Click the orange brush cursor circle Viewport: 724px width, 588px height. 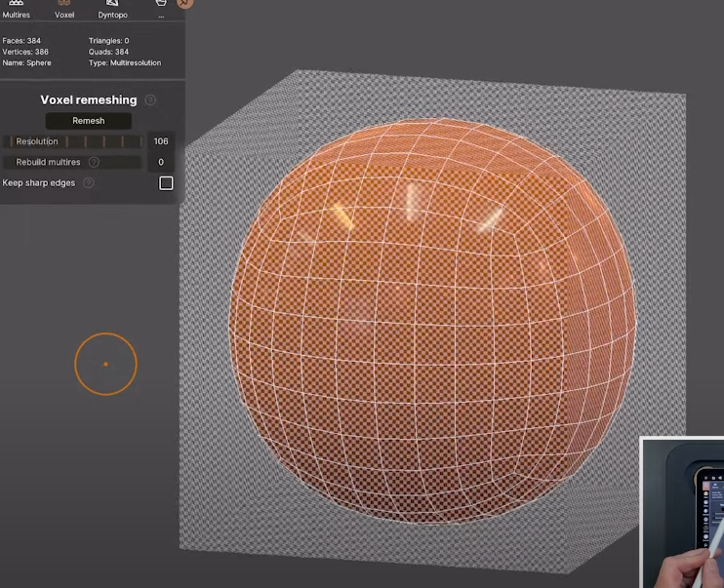tap(105, 364)
